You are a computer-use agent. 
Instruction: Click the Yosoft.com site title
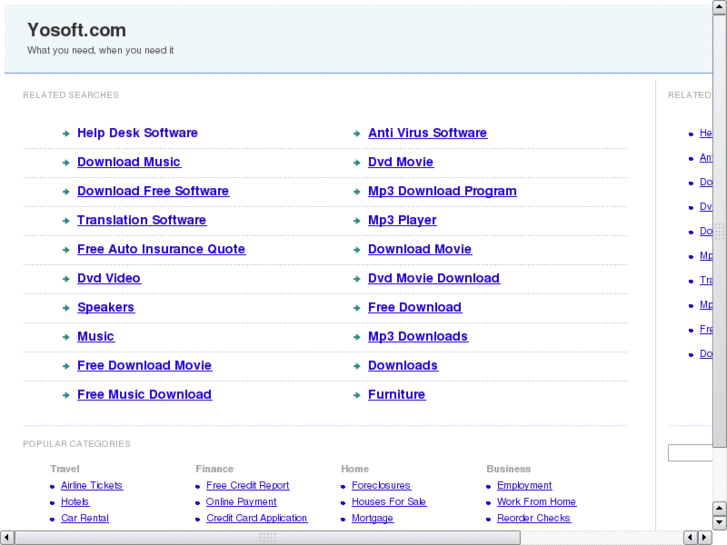click(x=77, y=30)
